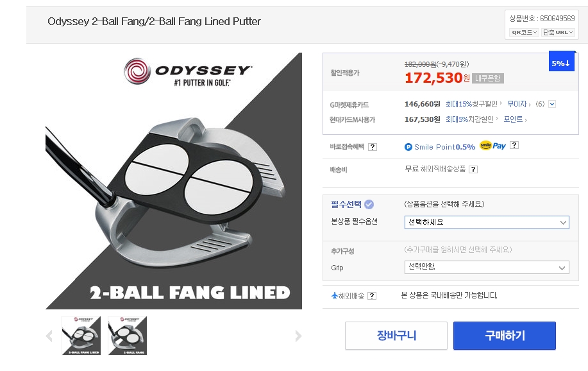Expand the QR코드 dropdown
Viewport: 588px width, 371px height.
pos(523,32)
